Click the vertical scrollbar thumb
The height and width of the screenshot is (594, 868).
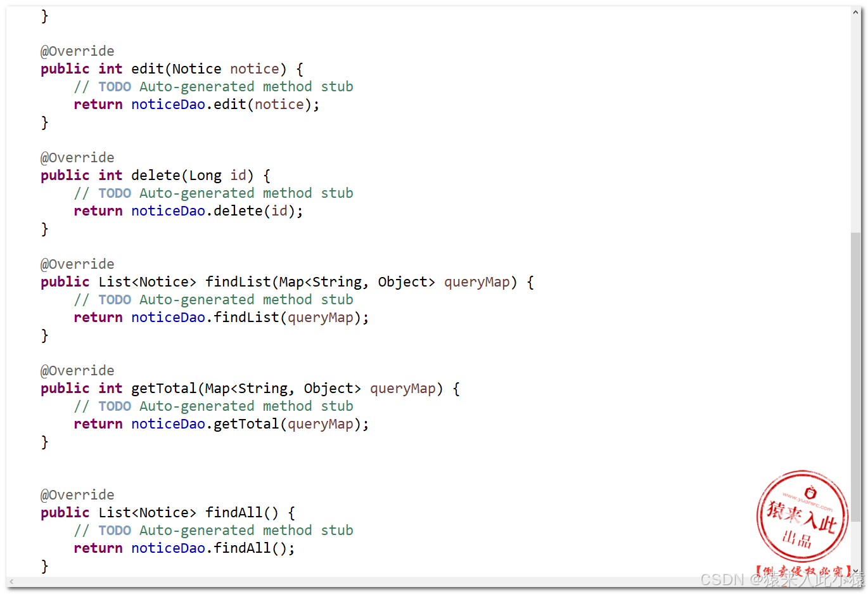click(856, 377)
